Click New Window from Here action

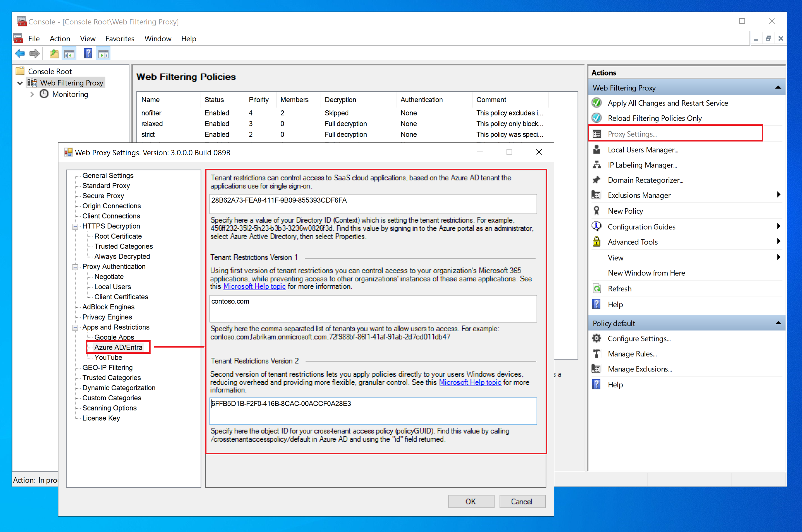coord(646,273)
